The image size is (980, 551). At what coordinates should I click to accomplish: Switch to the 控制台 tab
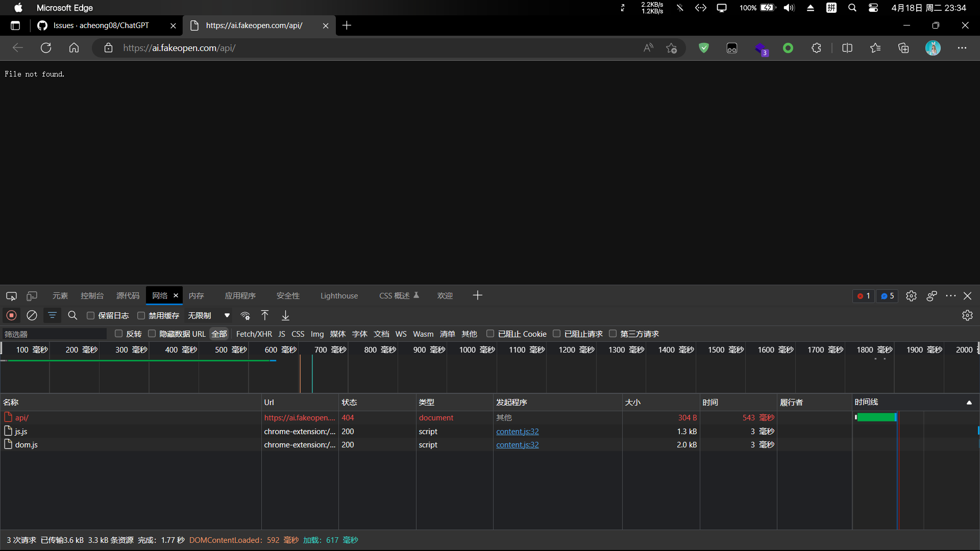click(x=92, y=296)
